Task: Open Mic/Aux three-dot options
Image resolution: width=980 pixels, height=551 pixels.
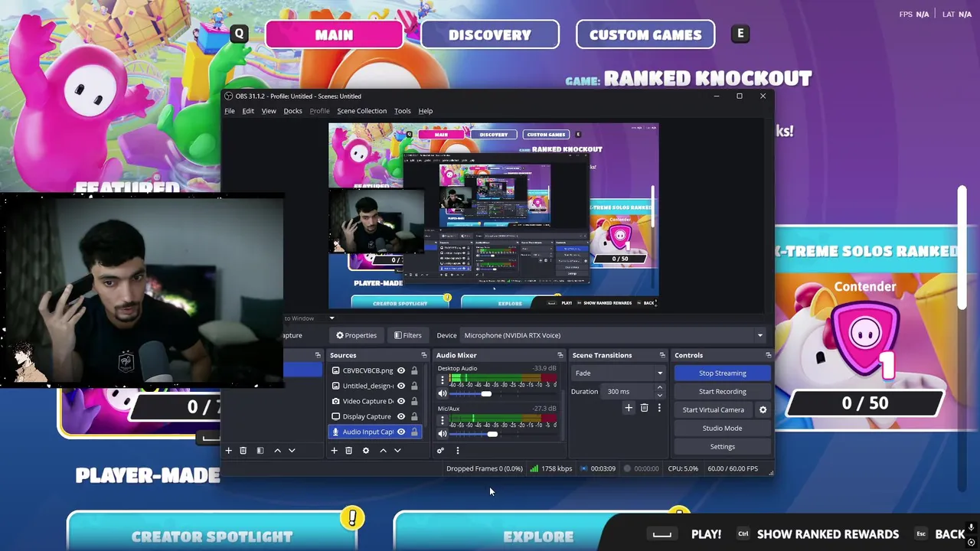Action: 442,420
